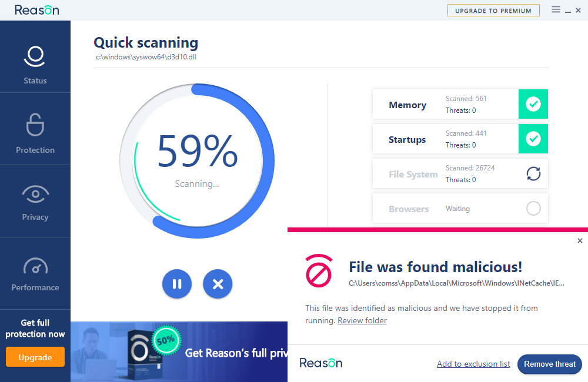Click the Upgrade to Premium button
Image resolution: width=588 pixels, height=382 pixels.
click(493, 11)
